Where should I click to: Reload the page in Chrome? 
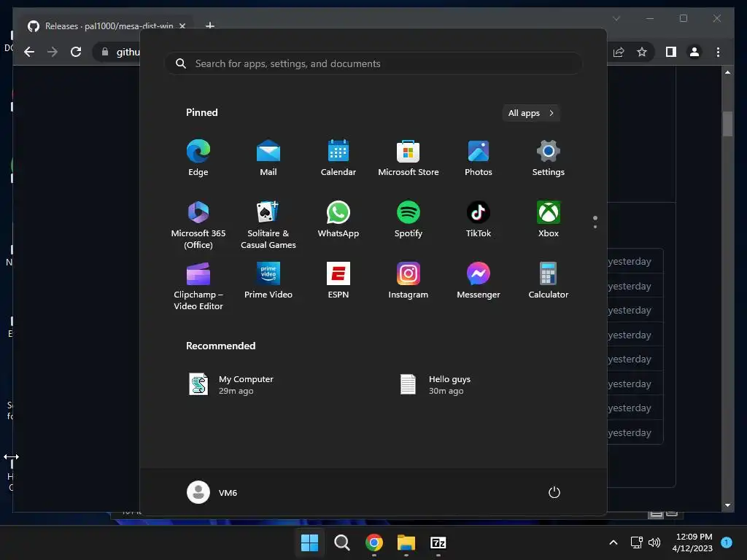click(x=76, y=52)
